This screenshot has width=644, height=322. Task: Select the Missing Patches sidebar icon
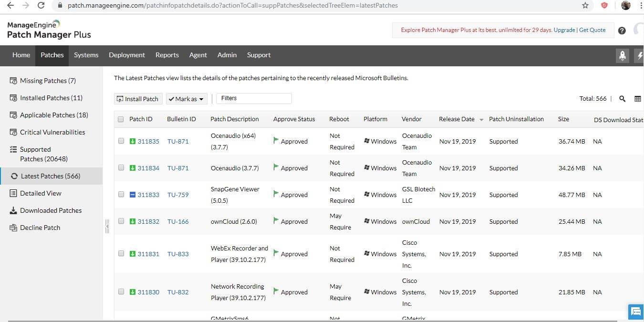click(12, 80)
